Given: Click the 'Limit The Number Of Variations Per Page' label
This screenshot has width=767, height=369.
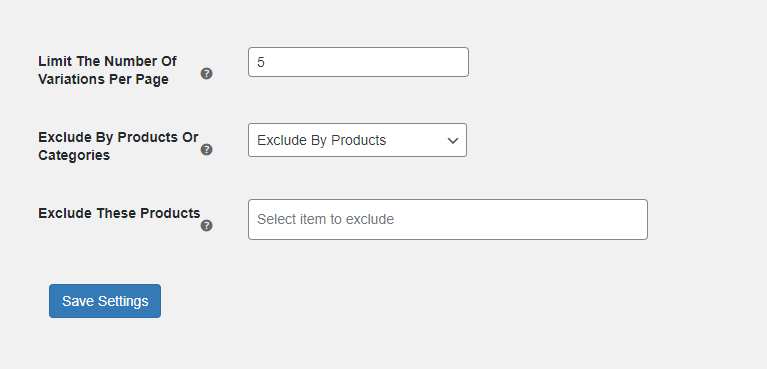Looking at the screenshot, I should coord(108,70).
